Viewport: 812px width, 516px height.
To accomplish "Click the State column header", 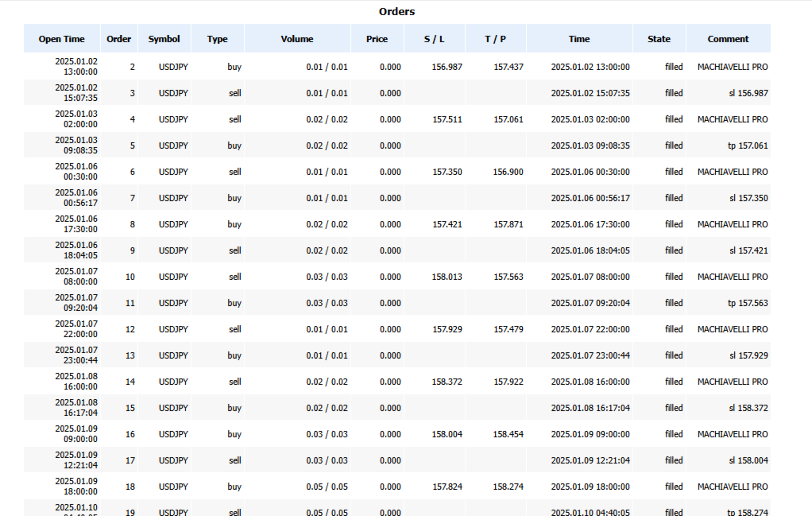I will 659,39.
